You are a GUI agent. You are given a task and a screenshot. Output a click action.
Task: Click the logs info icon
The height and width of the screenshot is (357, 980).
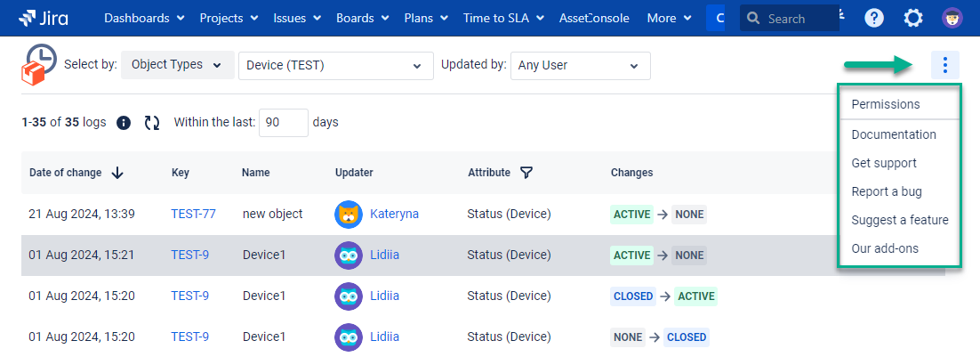click(x=124, y=123)
